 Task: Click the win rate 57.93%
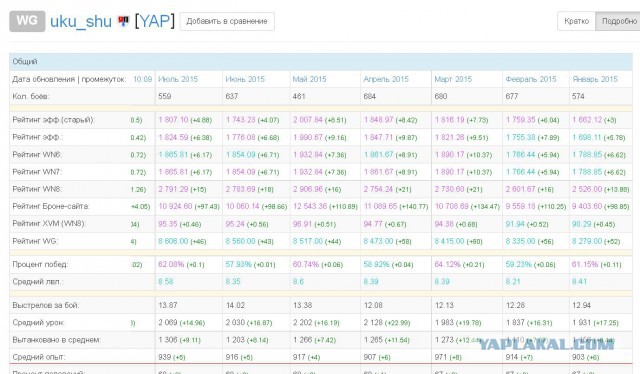(238, 264)
